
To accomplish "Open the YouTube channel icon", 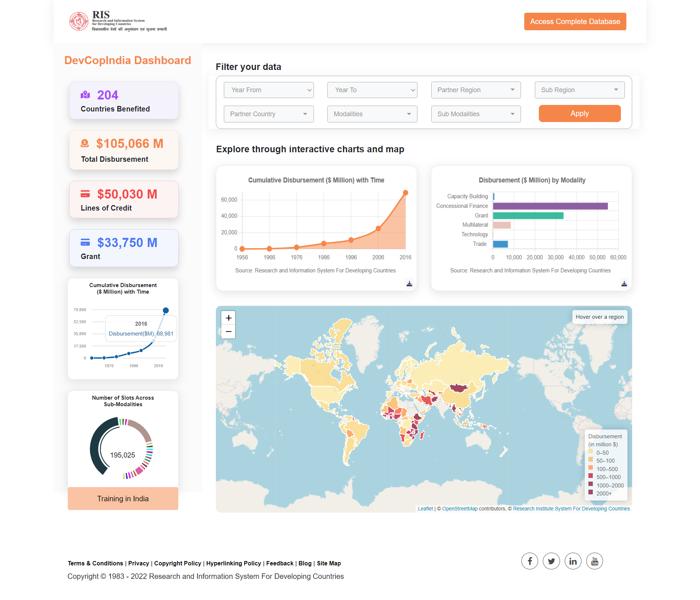I will coord(594,561).
